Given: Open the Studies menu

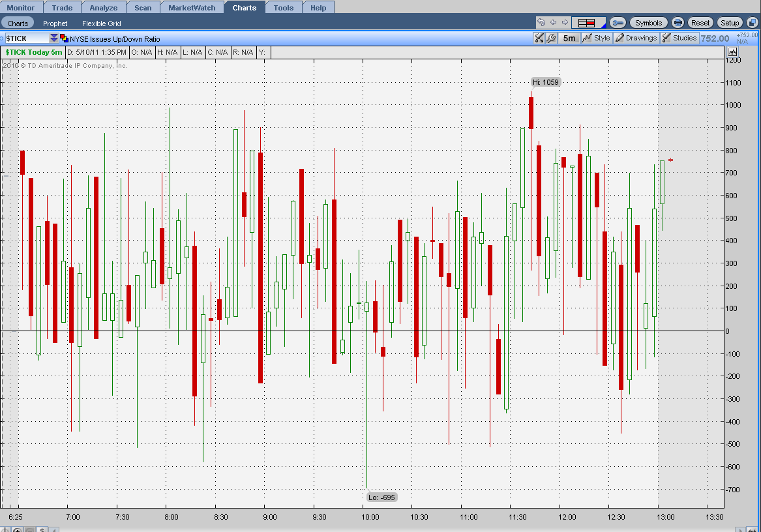Looking at the screenshot, I should point(679,38).
